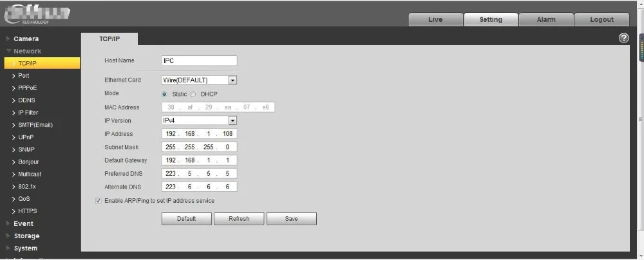The image size is (644, 260).
Task: Switch to the Setting tab
Action: click(491, 19)
